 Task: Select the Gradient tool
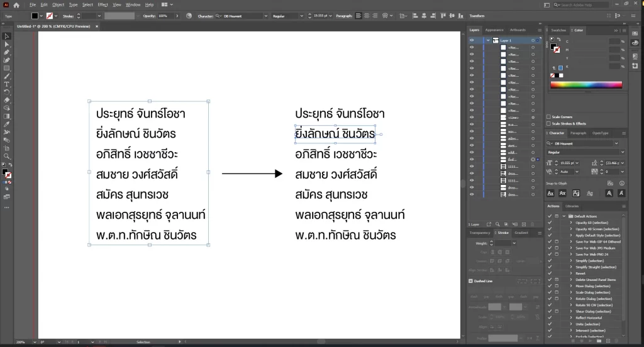point(6,116)
